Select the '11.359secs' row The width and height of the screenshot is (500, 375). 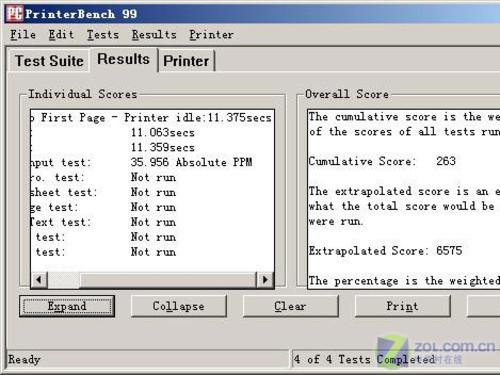[152, 148]
